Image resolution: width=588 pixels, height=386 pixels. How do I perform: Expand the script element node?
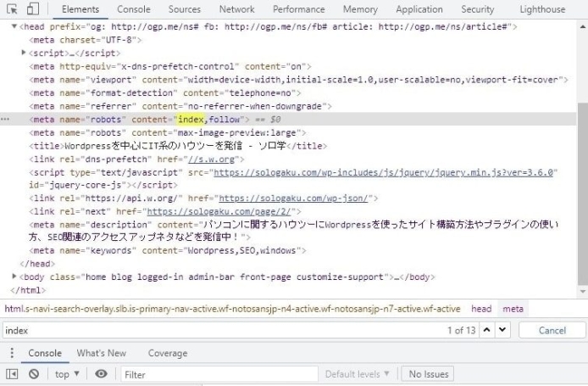[24, 53]
